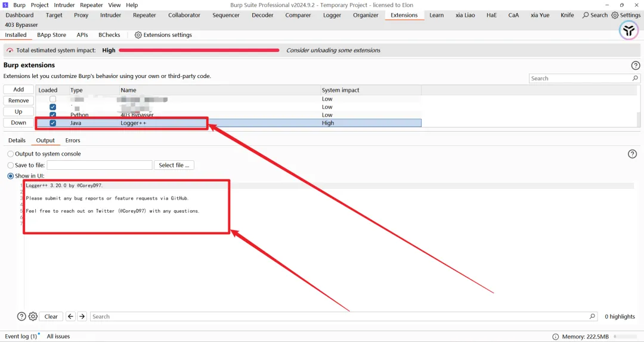
Task: Clear the extension output
Action: tap(51, 316)
